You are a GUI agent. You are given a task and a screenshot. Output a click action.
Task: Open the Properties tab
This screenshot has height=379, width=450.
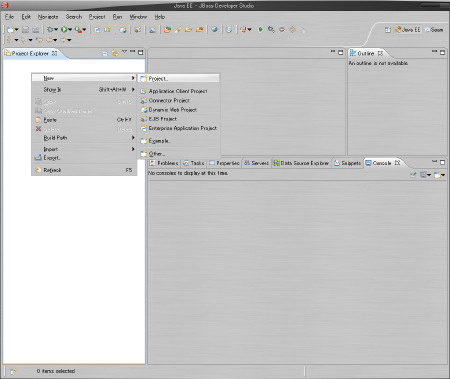224,163
